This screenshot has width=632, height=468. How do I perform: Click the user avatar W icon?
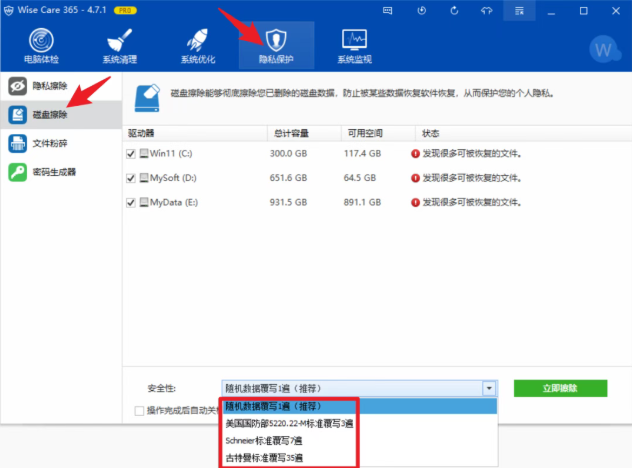pos(603,48)
